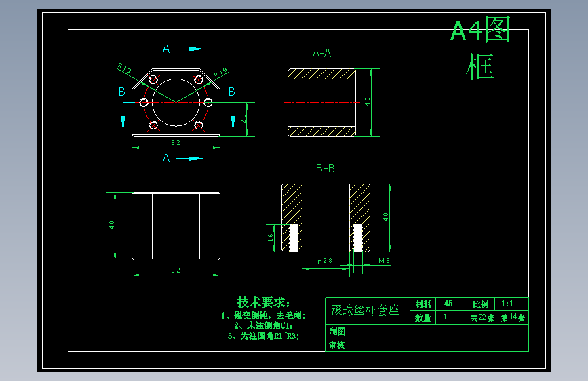Viewport: 588px width, 381px height.
Task: Select the bore diameter "28" dimension text
Action: tap(325, 261)
